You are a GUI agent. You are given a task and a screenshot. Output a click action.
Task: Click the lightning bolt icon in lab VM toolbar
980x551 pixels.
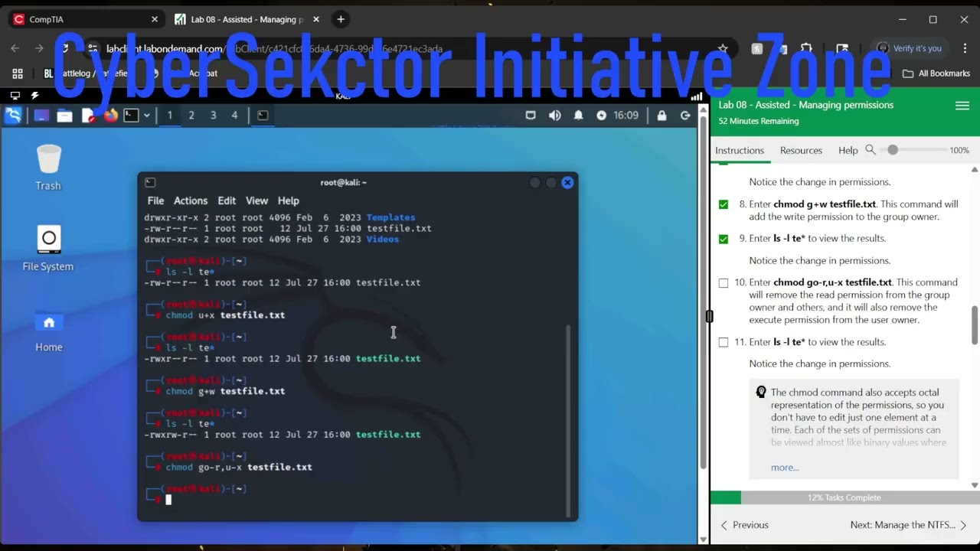tap(34, 96)
